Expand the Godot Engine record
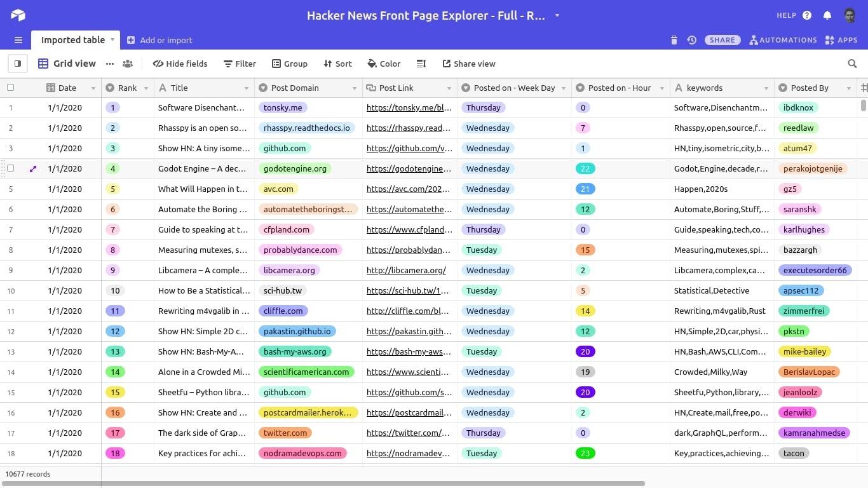This screenshot has width=868, height=488. [34, 168]
